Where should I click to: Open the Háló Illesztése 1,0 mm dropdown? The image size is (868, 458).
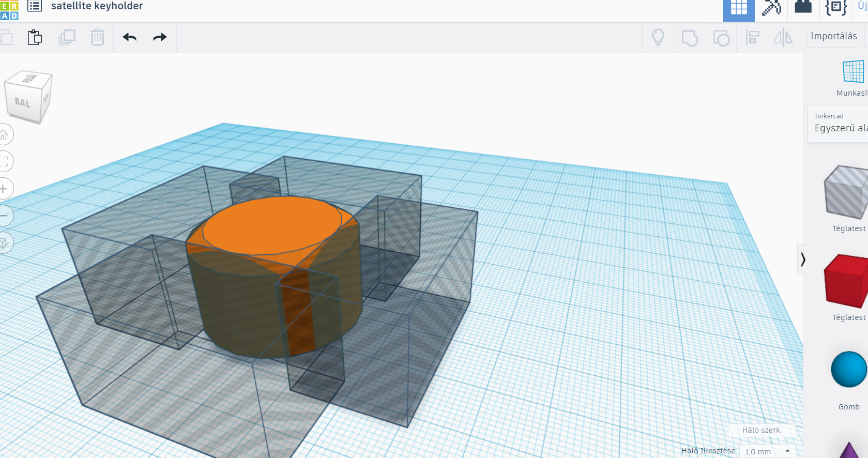pos(767,451)
